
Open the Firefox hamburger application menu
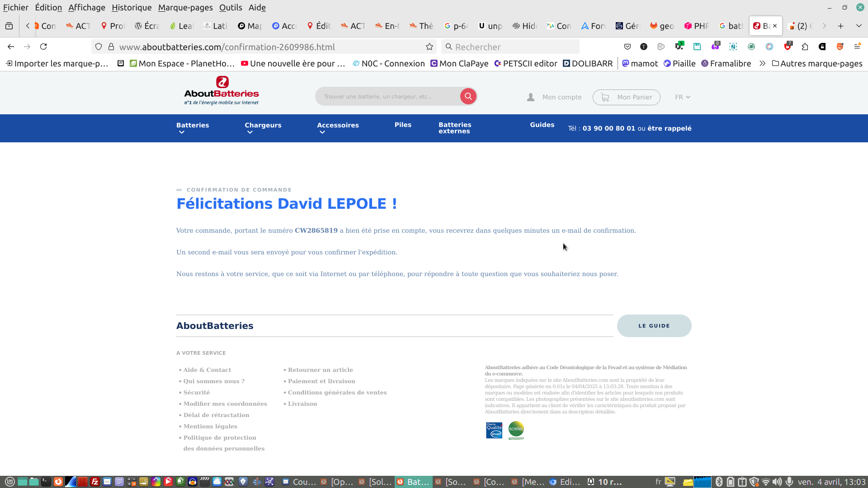[x=857, y=47]
